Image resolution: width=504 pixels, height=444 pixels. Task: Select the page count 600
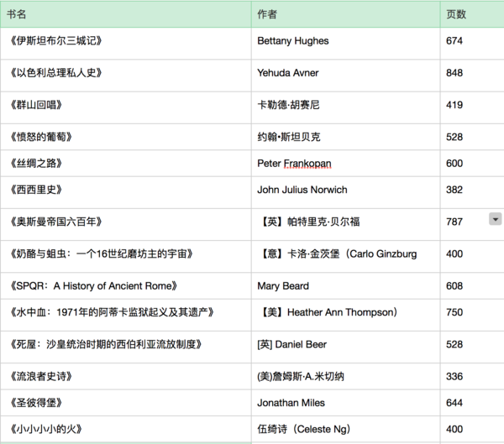pyautogui.click(x=454, y=163)
